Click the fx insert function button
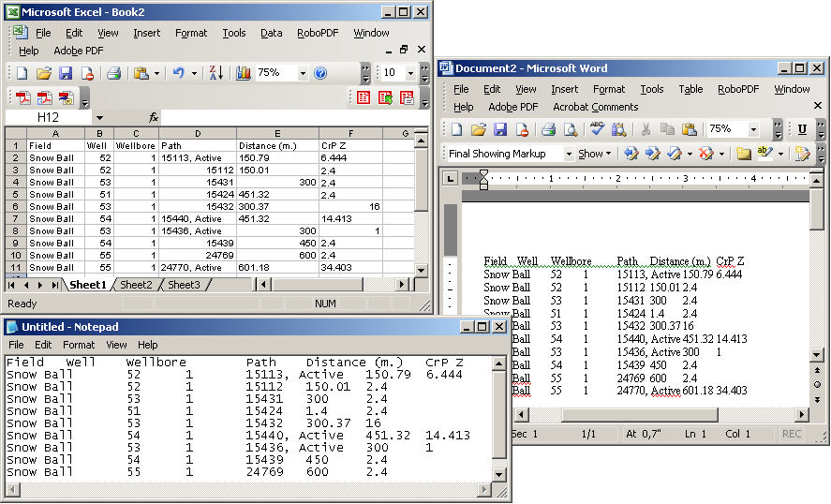The width and height of the screenshot is (831, 504). point(153,117)
